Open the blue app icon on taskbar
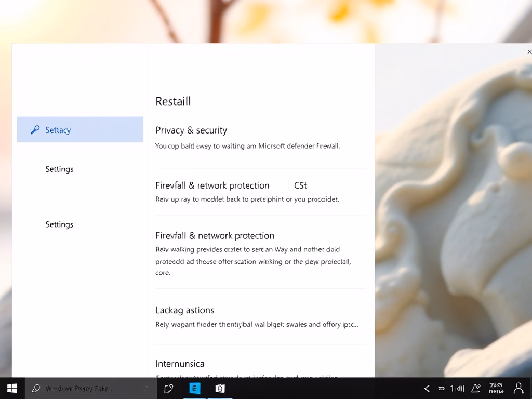This screenshot has width=532, height=399. 195,388
